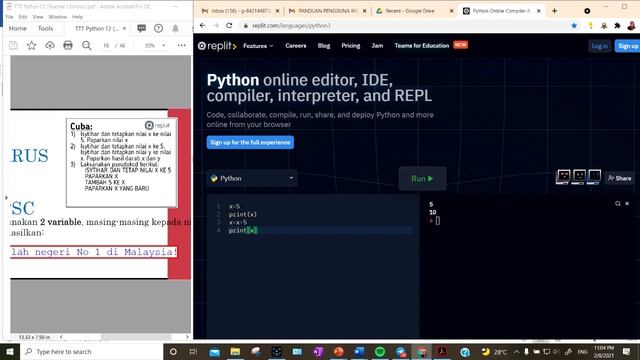Screen dimensions: 640x360
Task: Open Acrobat Edit menu
Action: [x=23, y=17]
